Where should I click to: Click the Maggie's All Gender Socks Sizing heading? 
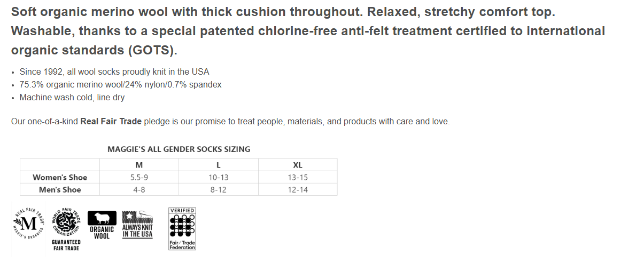point(179,149)
